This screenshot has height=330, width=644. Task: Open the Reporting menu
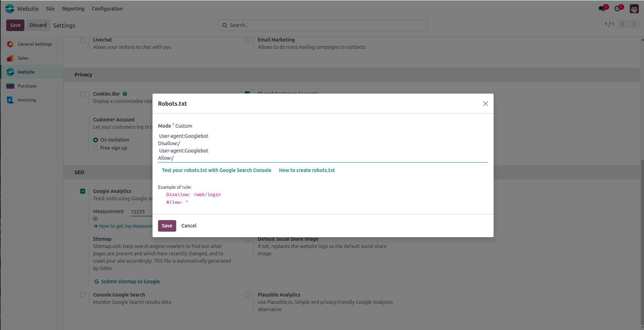(x=73, y=9)
